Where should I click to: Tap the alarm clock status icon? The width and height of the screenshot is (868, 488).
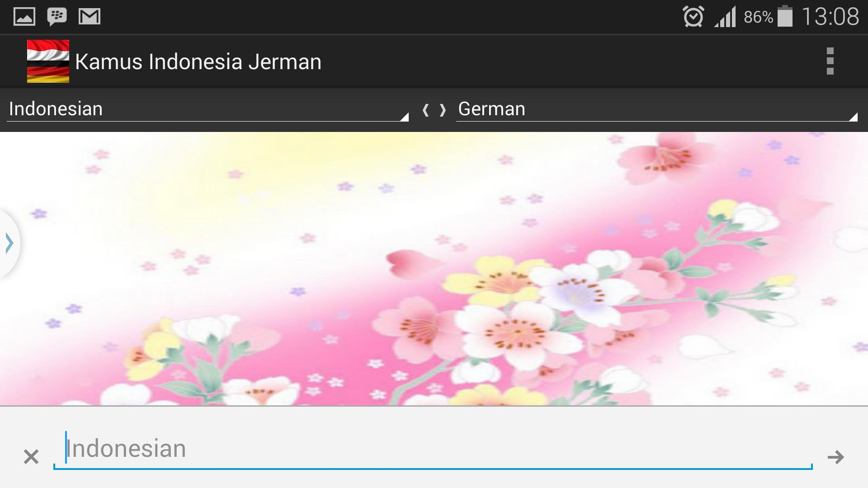click(x=693, y=17)
